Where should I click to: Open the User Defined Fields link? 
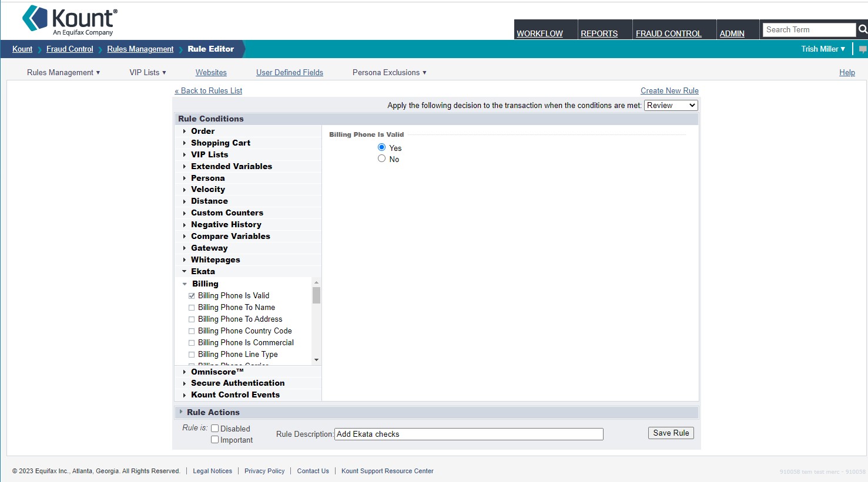coord(290,72)
